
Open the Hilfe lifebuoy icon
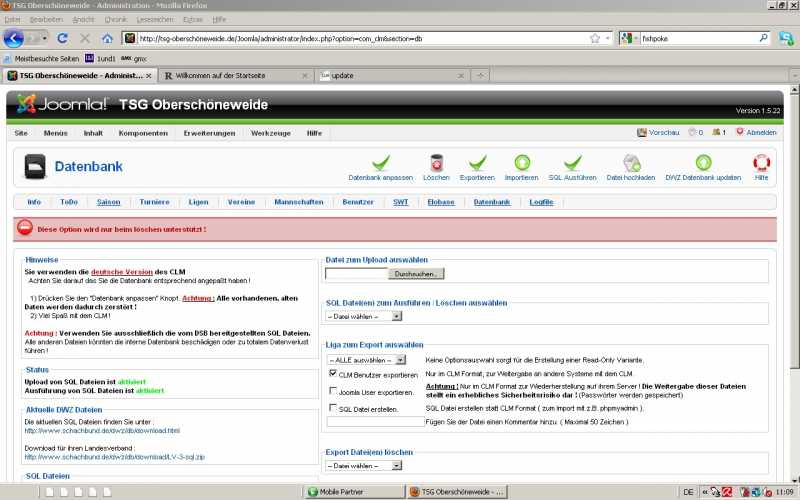(761, 162)
